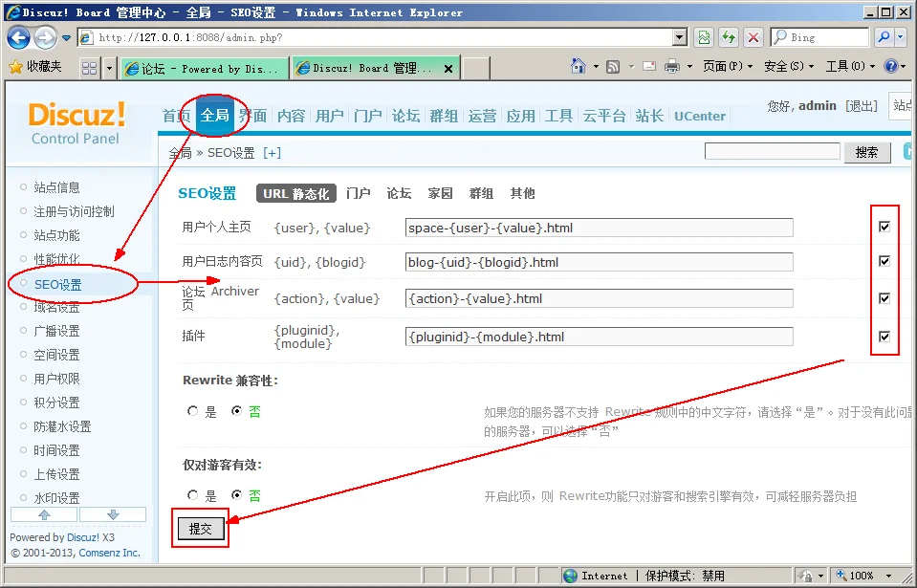
Task: Click the Quick Tabs grid icon
Action: pyautogui.click(x=90, y=69)
